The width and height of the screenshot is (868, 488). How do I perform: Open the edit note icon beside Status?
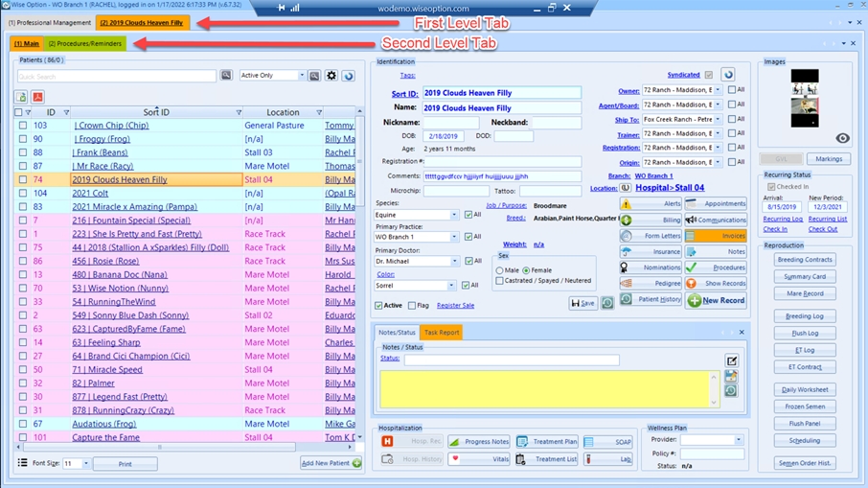pyautogui.click(x=732, y=360)
